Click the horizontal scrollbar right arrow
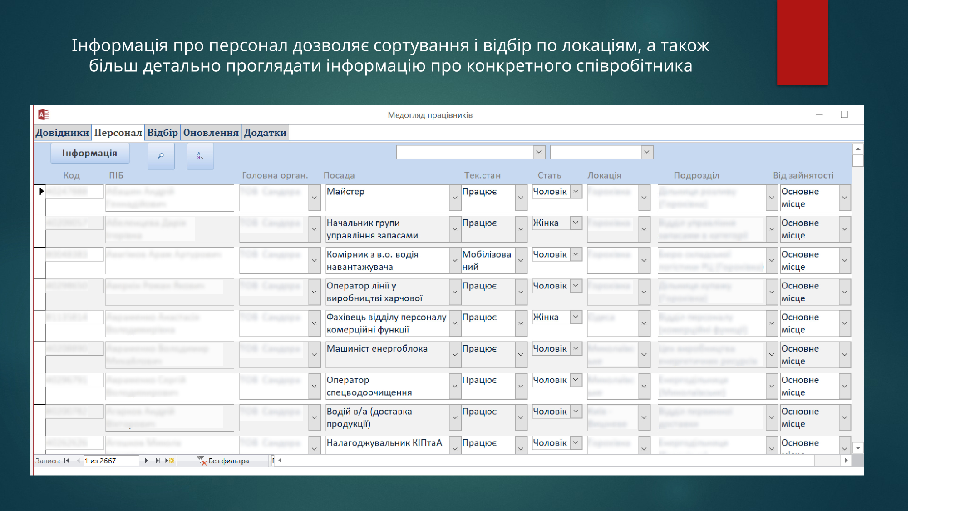The image size is (980, 511). point(846,461)
